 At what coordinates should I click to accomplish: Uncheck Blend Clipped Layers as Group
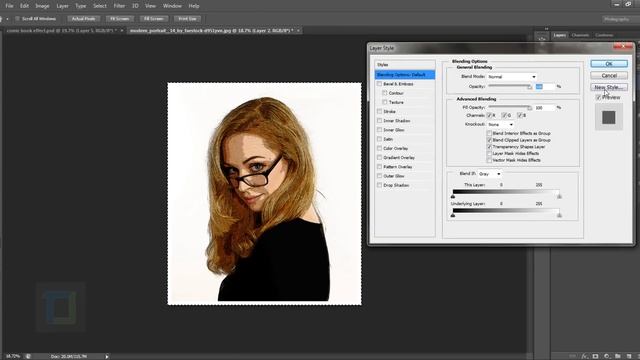[x=489, y=140]
